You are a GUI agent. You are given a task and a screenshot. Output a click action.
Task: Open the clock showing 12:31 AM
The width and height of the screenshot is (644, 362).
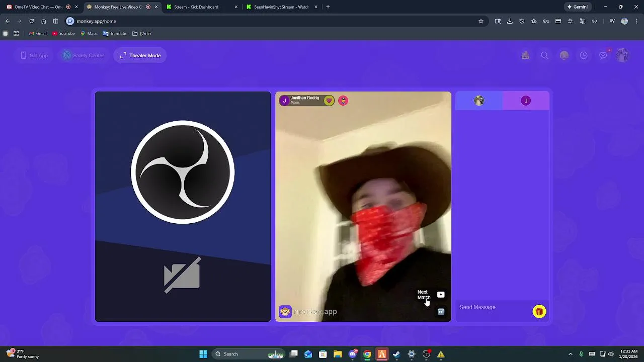[x=629, y=354]
